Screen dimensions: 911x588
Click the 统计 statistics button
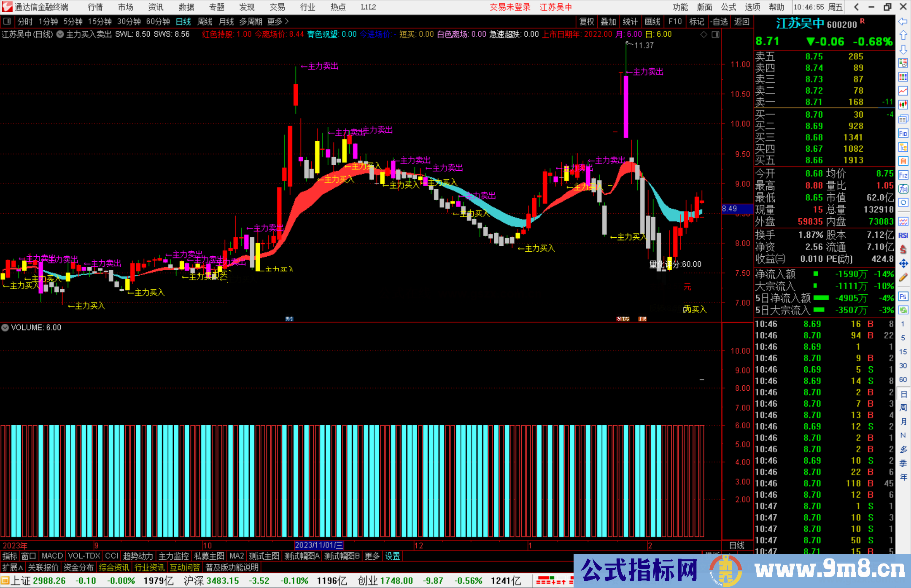pos(631,21)
